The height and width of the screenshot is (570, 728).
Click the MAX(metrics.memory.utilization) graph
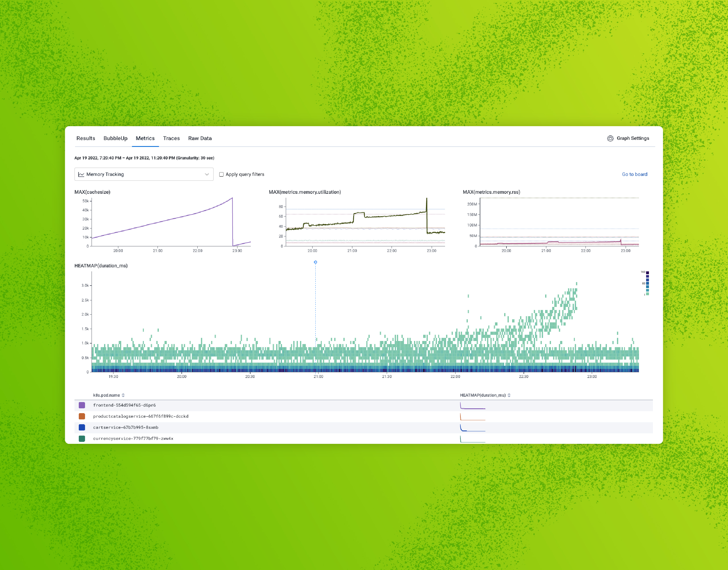(365, 222)
